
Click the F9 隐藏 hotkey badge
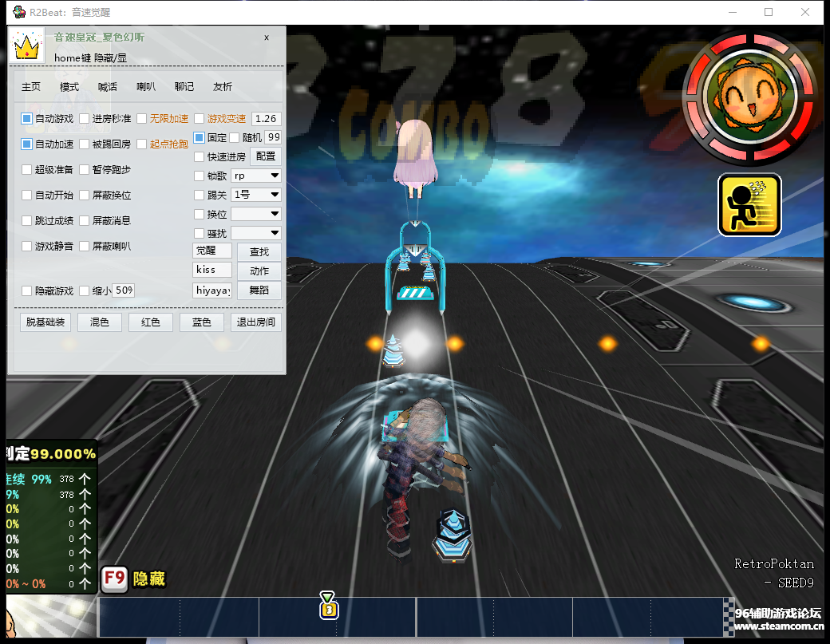pos(113,579)
